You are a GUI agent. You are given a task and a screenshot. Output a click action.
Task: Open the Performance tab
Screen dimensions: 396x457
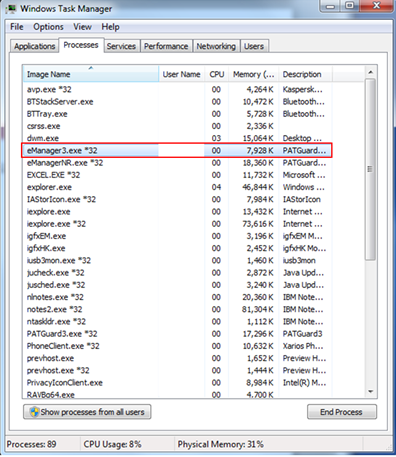click(166, 46)
